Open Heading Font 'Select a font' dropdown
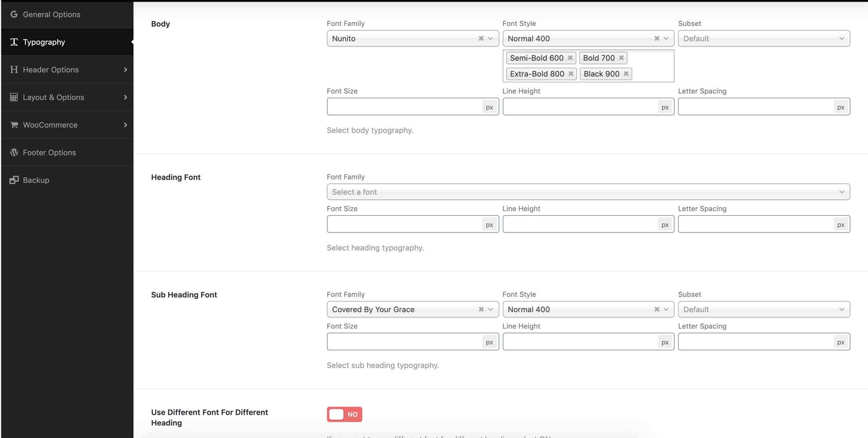 [589, 192]
